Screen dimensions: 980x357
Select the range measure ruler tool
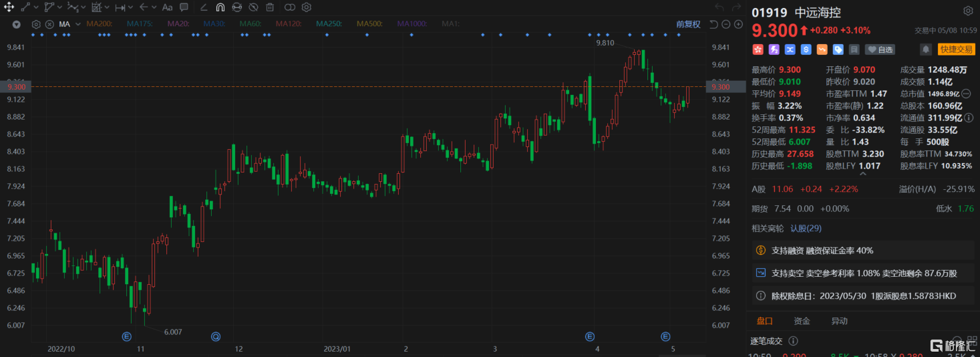pyautogui.click(x=120, y=7)
